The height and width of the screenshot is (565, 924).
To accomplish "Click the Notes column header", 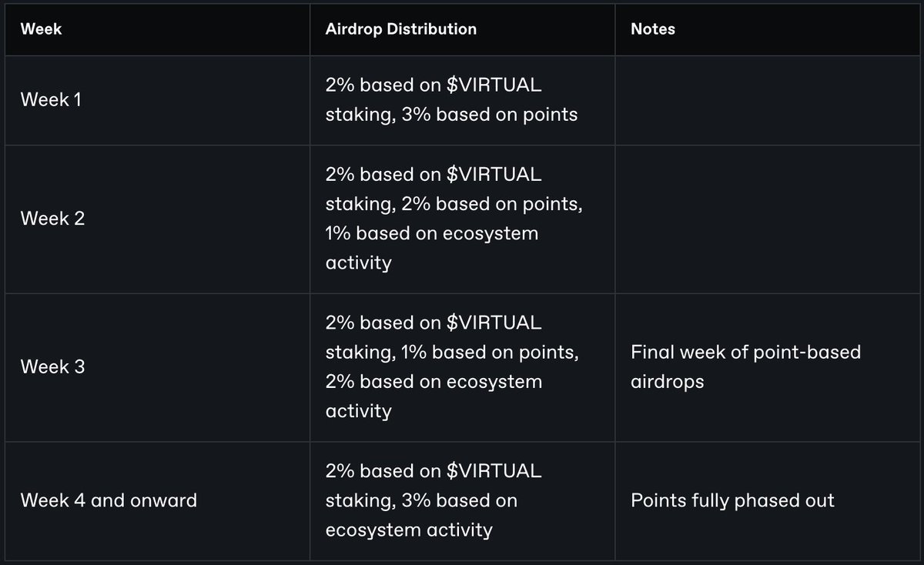I will point(652,29).
